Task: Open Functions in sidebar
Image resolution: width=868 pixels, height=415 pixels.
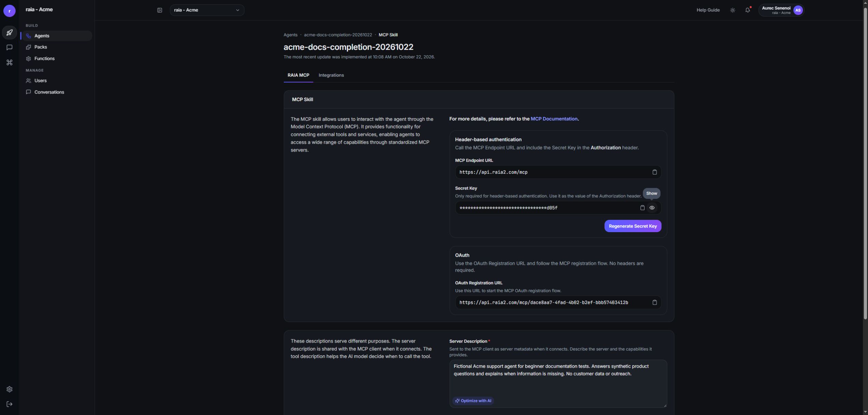Action: (56, 59)
